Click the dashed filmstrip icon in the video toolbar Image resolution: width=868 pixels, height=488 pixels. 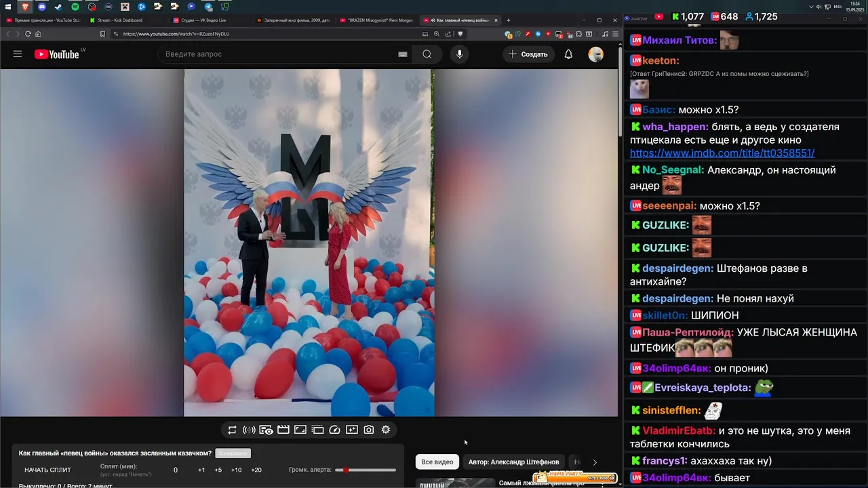click(x=317, y=430)
